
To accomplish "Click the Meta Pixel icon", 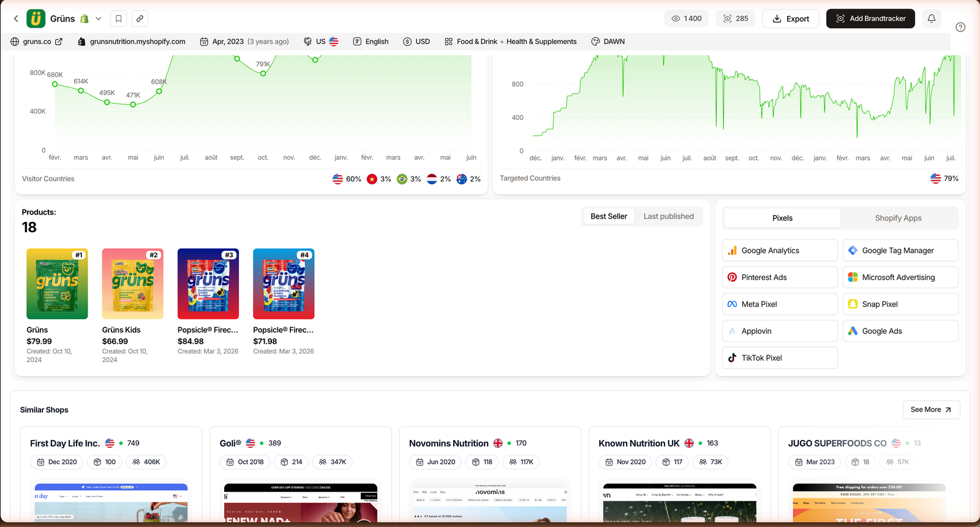I will [732, 305].
